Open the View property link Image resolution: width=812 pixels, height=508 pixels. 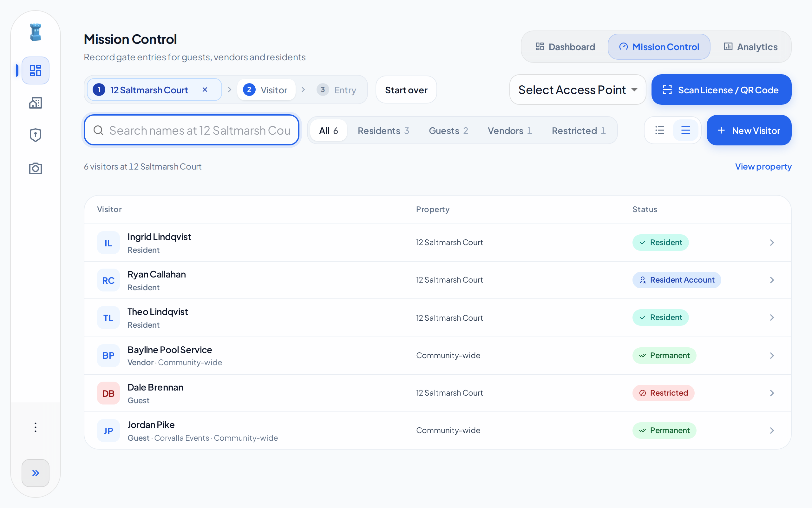point(763,167)
